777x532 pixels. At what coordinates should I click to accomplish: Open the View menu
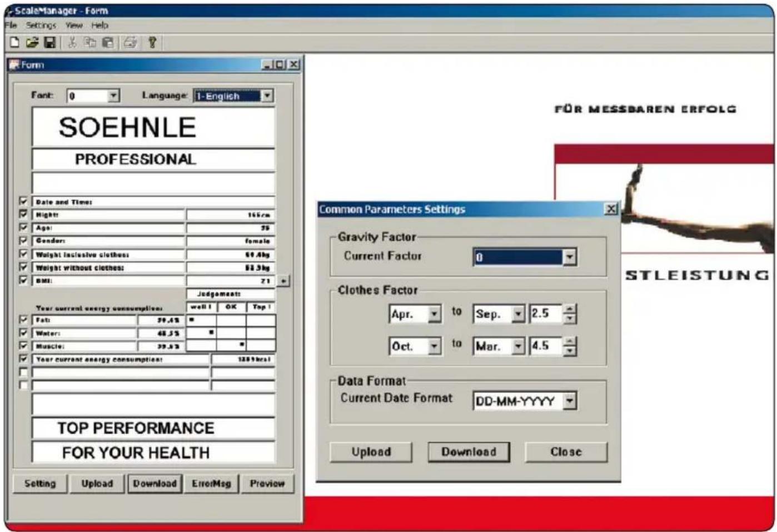tap(74, 25)
